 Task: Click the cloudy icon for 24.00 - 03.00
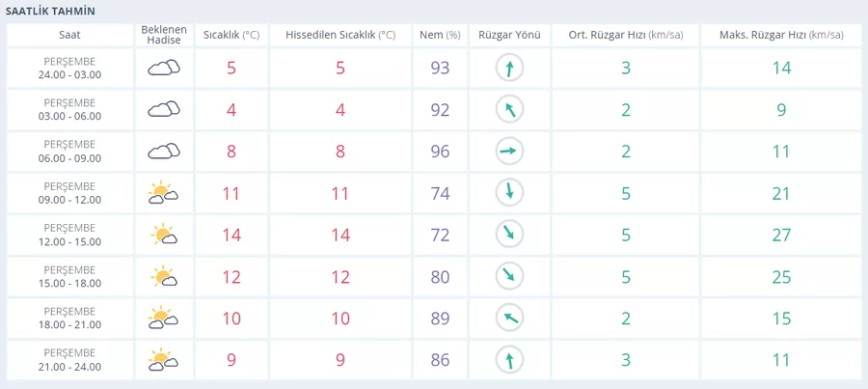pyautogui.click(x=163, y=68)
